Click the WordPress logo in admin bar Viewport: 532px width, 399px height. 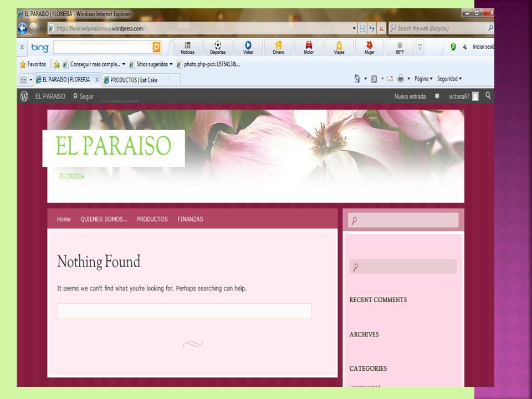pyautogui.click(x=24, y=96)
